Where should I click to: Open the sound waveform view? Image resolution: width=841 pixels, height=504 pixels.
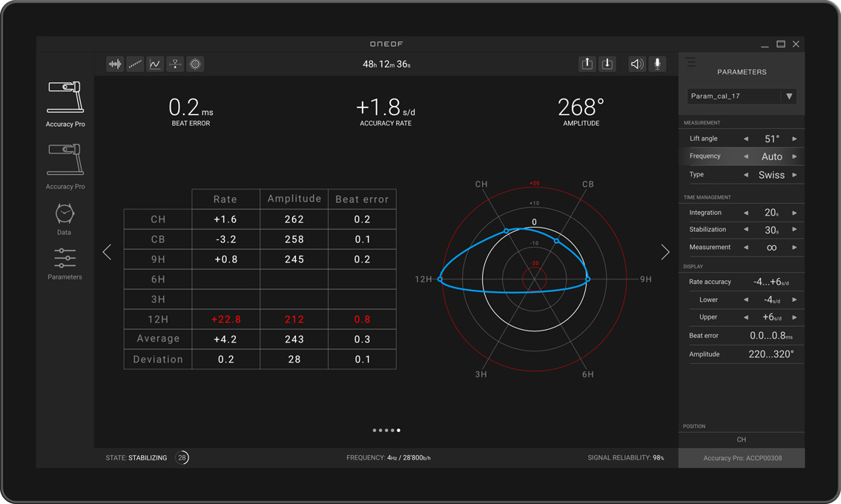[115, 64]
